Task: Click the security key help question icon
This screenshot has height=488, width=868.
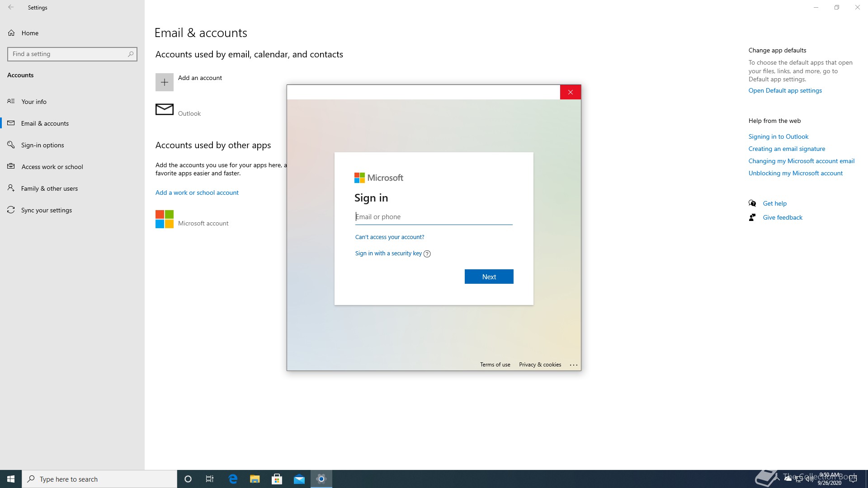Action: 427,254
